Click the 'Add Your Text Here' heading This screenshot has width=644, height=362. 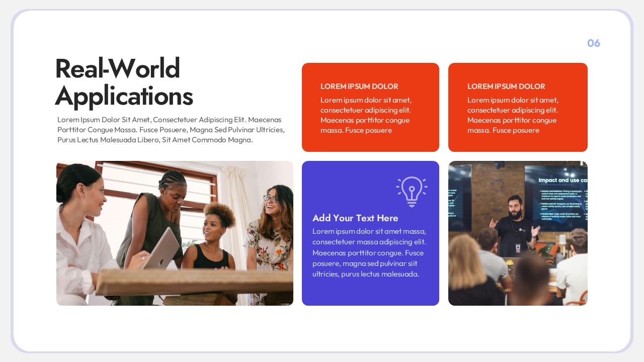coord(355,218)
